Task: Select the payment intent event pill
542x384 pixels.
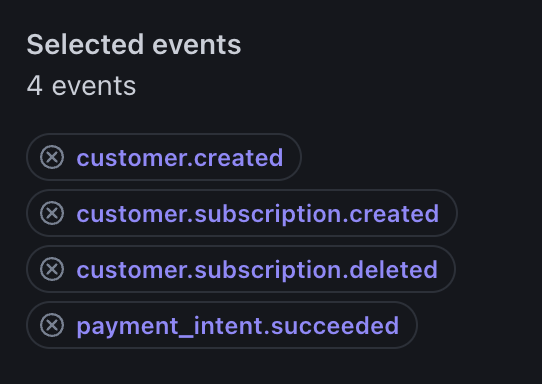Action: [222, 325]
